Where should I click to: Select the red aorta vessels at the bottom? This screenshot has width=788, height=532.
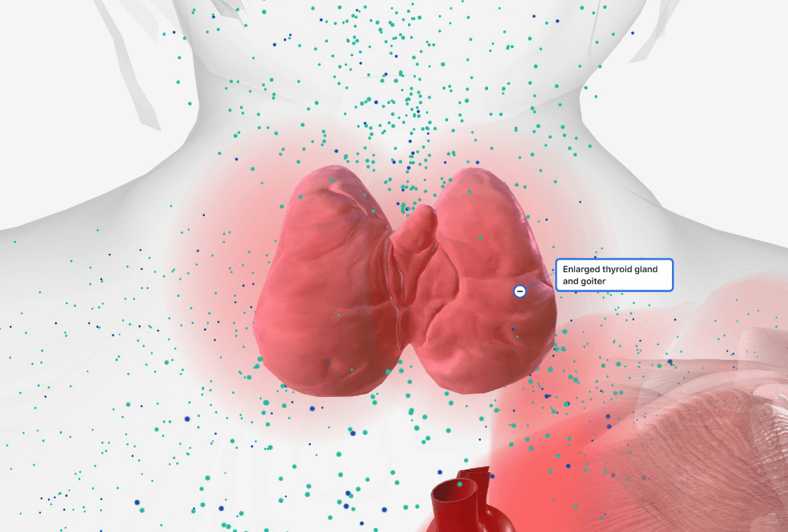pos(467,504)
